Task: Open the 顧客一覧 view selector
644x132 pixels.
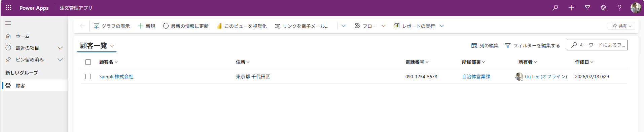Action: pyautogui.click(x=97, y=46)
